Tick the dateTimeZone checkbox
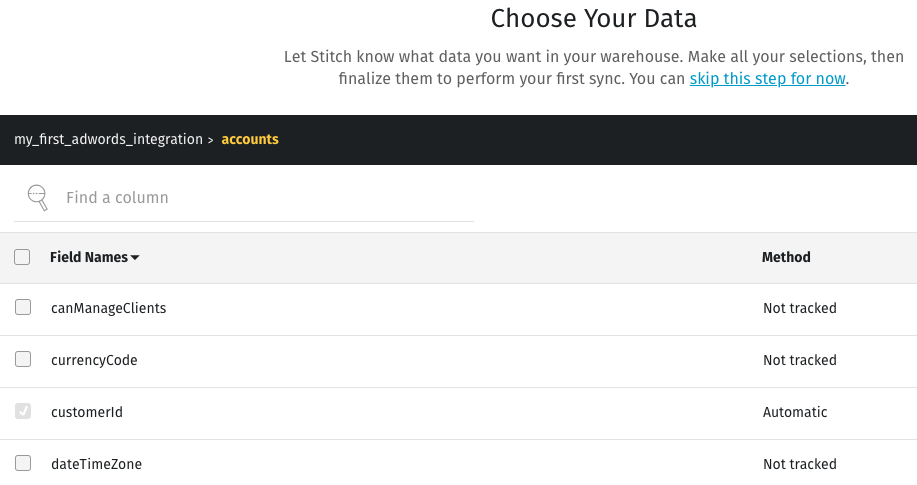 [x=23, y=463]
